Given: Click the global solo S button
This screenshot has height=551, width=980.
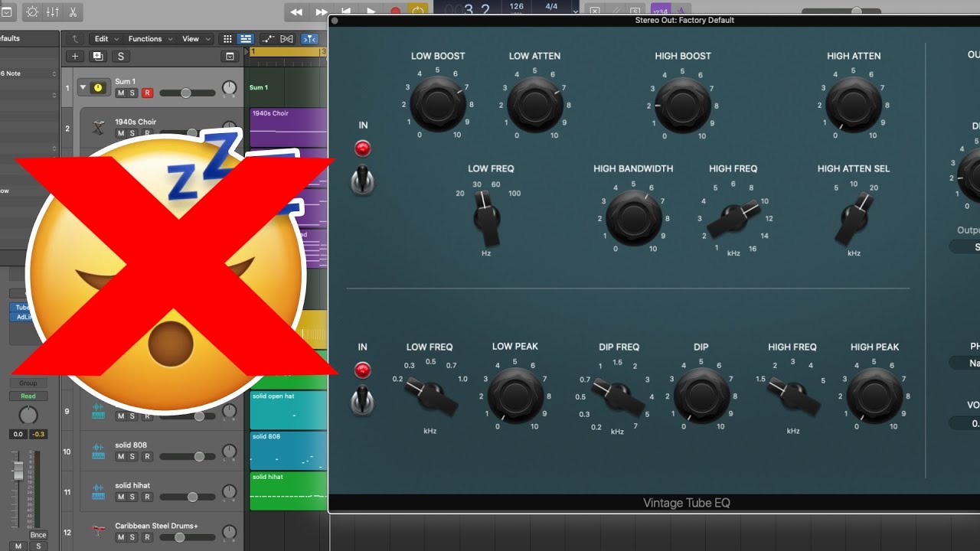Looking at the screenshot, I should (120, 56).
